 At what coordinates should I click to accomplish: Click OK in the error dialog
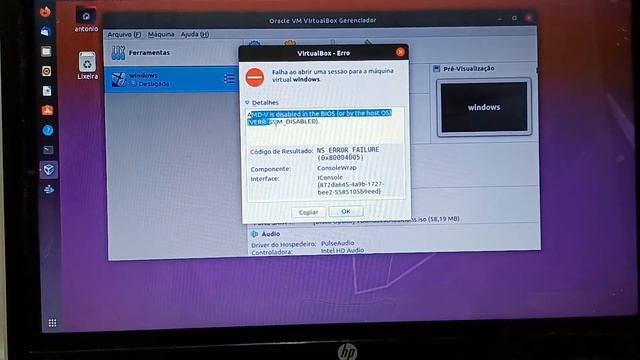346,211
